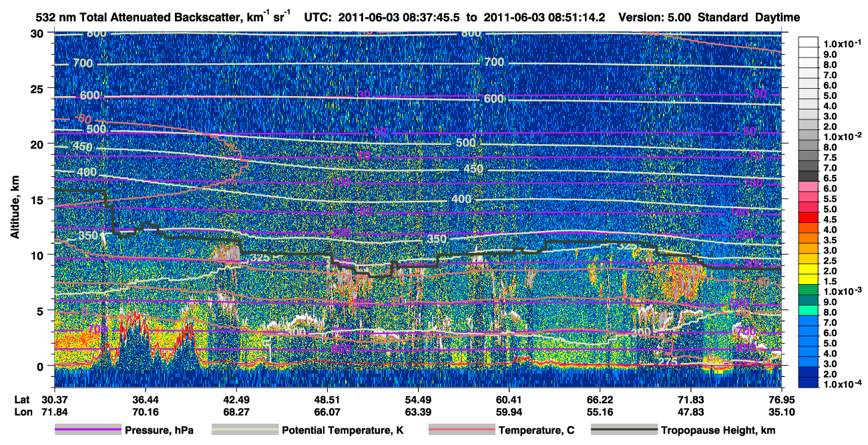The image size is (868, 445).
Task: Click latitude value 54.49
Action: (x=418, y=399)
